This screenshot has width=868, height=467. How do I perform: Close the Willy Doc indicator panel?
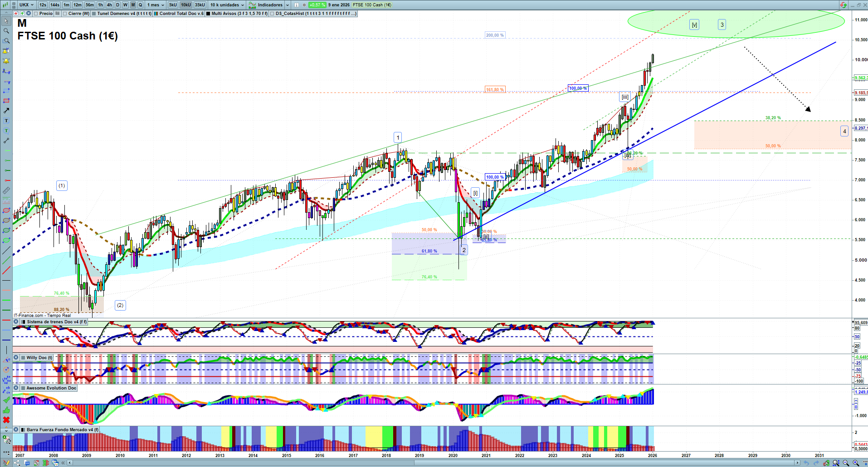tap(16, 358)
